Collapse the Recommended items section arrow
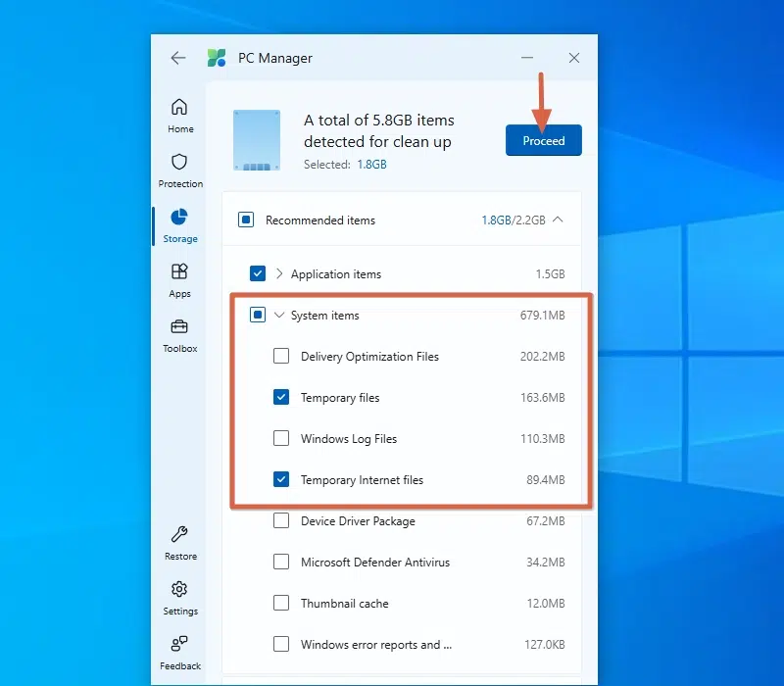This screenshot has height=686, width=784. click(558, 220)
